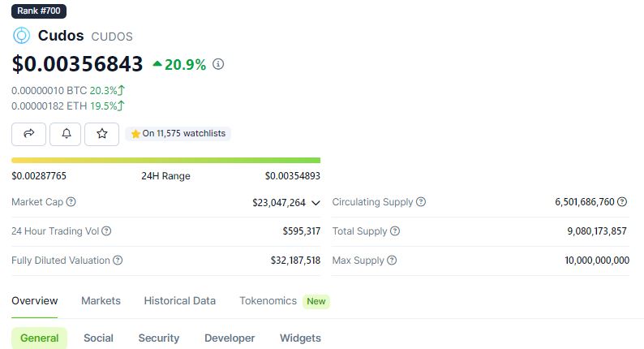This screenshot has width=644, height=349.
Task: Click the Cudos coin name heading
Action: (x=61, y=36)
